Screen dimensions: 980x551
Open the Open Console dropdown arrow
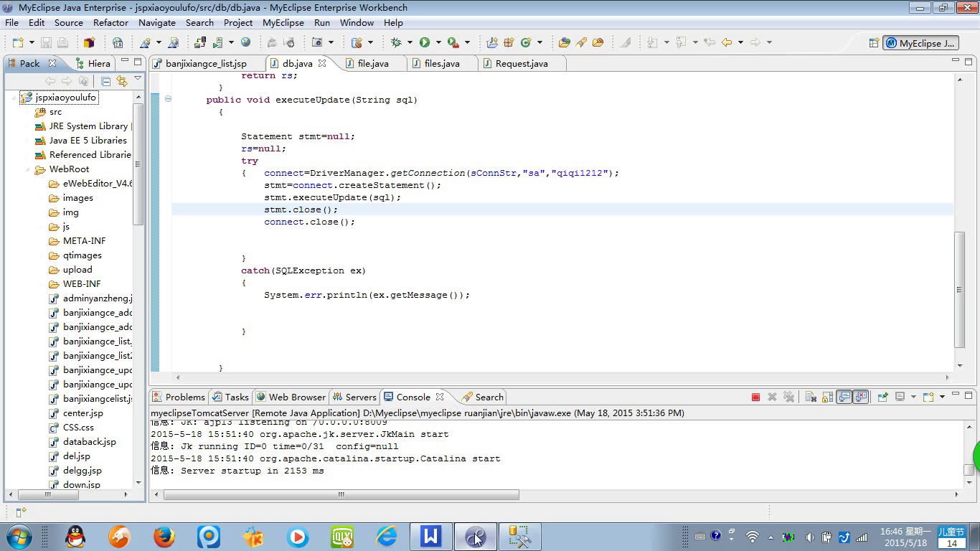pyautogui.click(x=942, y=397)
